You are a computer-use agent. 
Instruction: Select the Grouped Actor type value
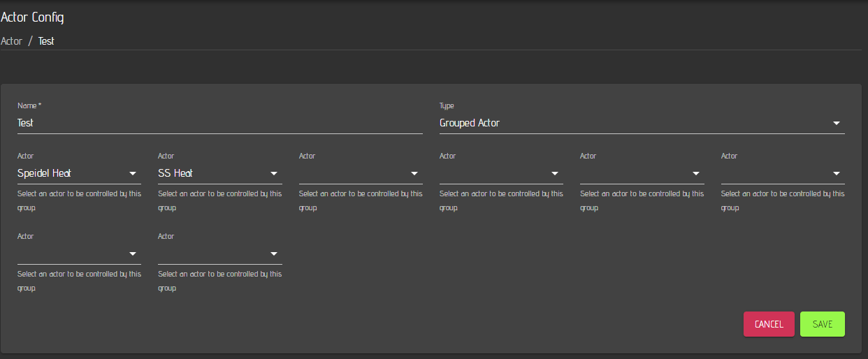[x=470, y=123]
